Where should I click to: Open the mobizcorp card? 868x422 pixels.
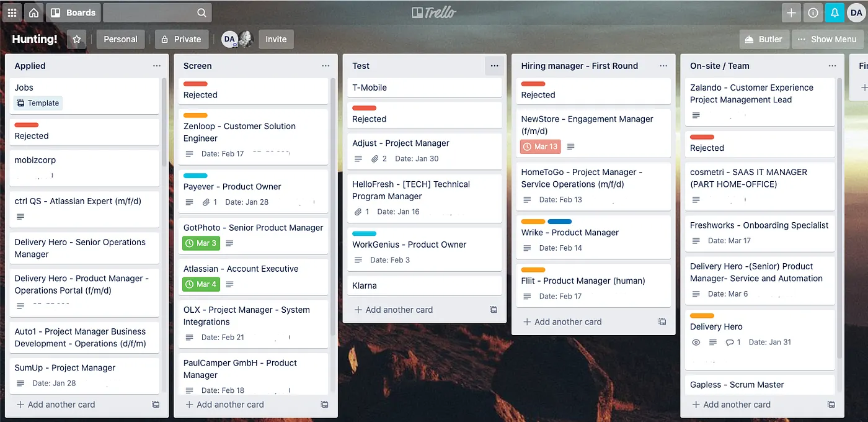coord(84,168)
